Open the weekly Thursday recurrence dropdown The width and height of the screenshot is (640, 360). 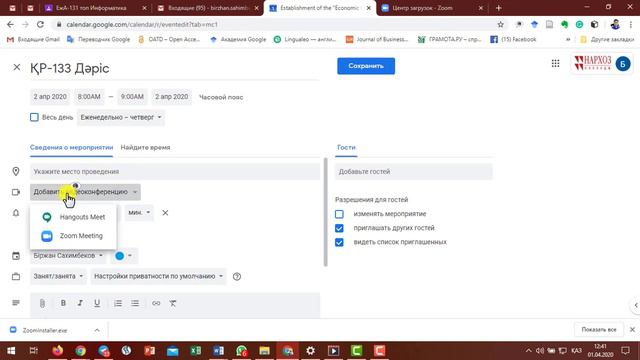[121, 118]
